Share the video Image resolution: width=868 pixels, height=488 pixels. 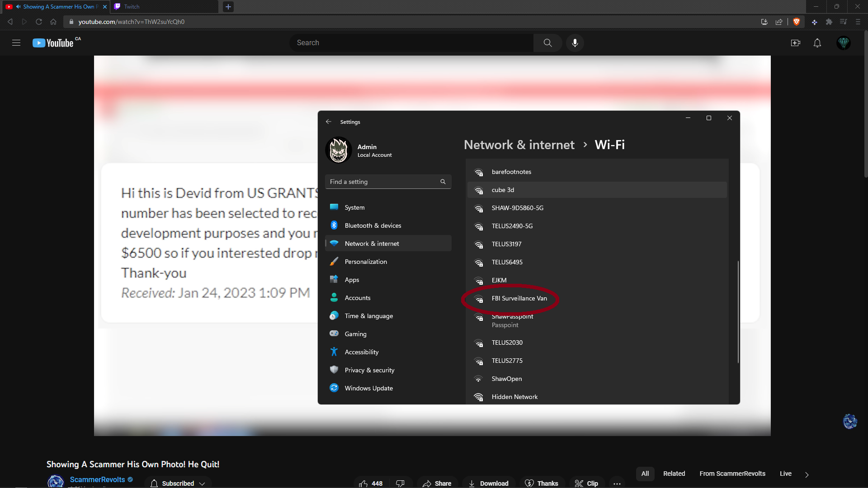tap(437, 483)
